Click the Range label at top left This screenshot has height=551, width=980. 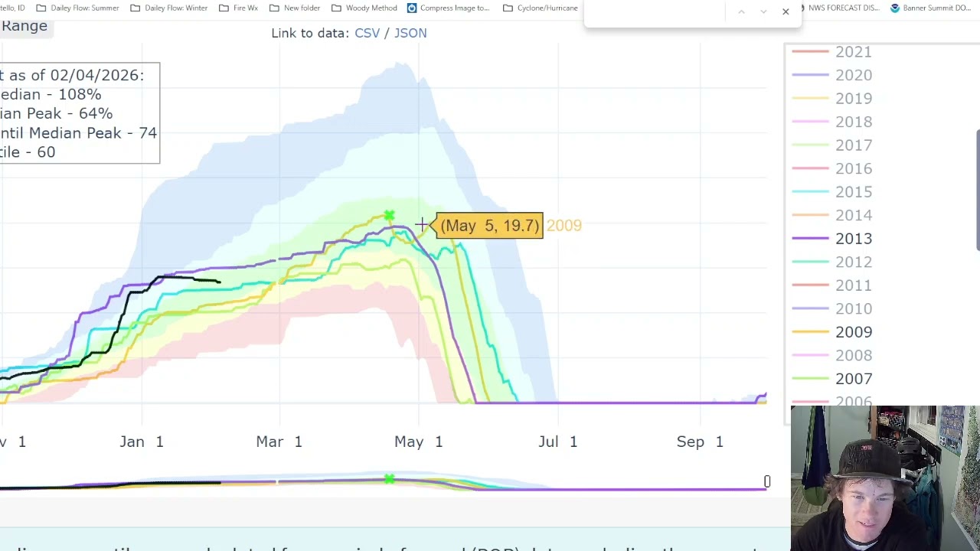click(24, 25)
